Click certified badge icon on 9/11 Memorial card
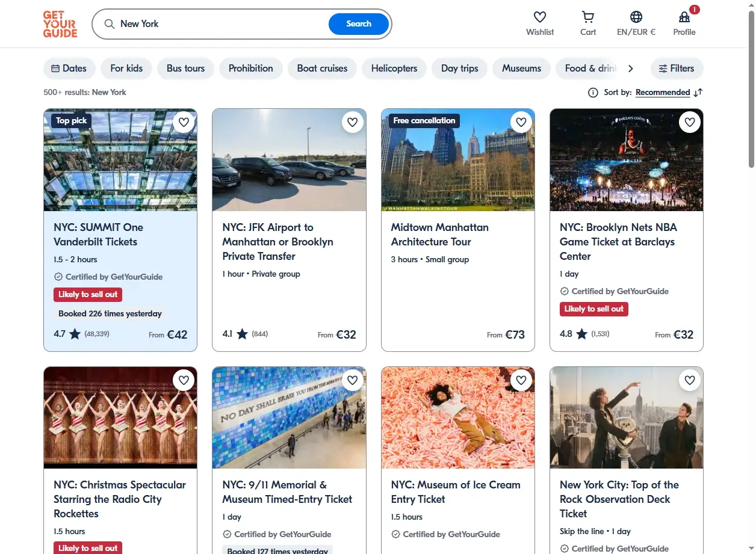Image resolution: width=756 pixels, height=554 pixels. [227, 534]
